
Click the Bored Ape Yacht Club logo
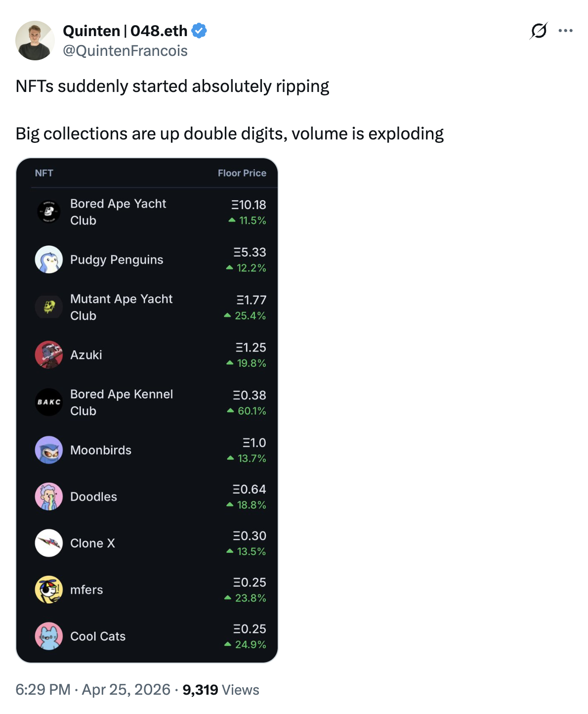click(49, 212)
